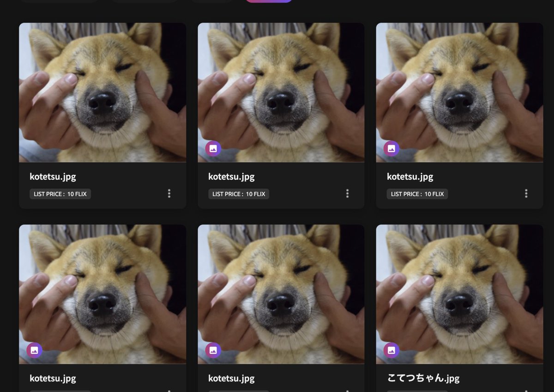
Task: Select the leftmost tab in the top bar
Action: click(x=59, y=1)
